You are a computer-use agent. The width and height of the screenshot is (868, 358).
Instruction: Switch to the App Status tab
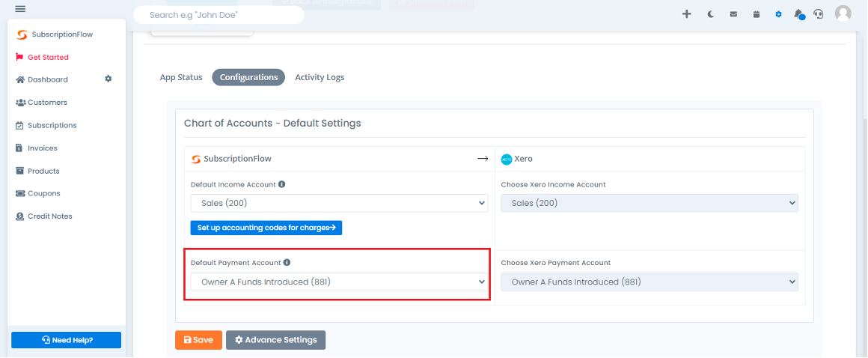point(181,78)
